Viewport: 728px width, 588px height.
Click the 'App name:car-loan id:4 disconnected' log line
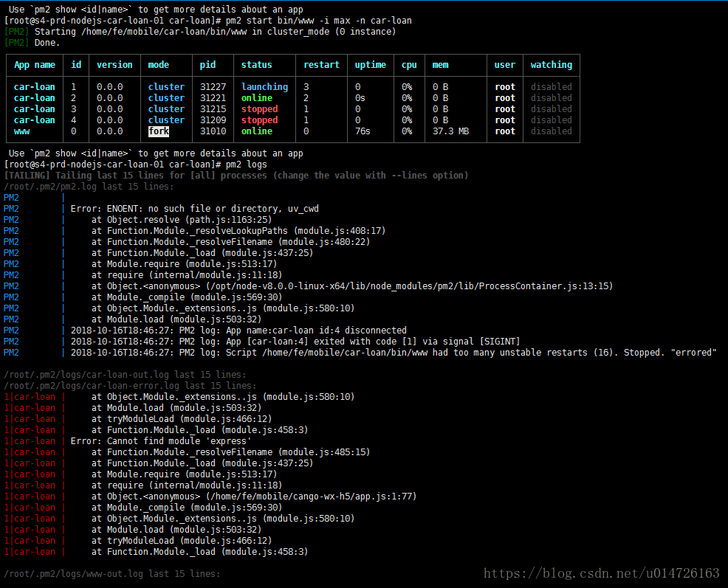pyautogui.click(x=238, y=331)
